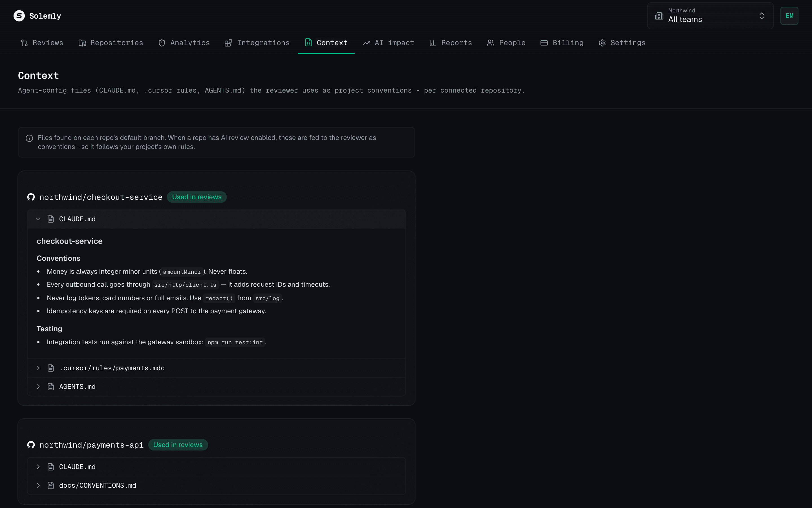Open the Billing tab
This screenshot has height=508, width=812.
pyautogui.click(x=562, y=43)
